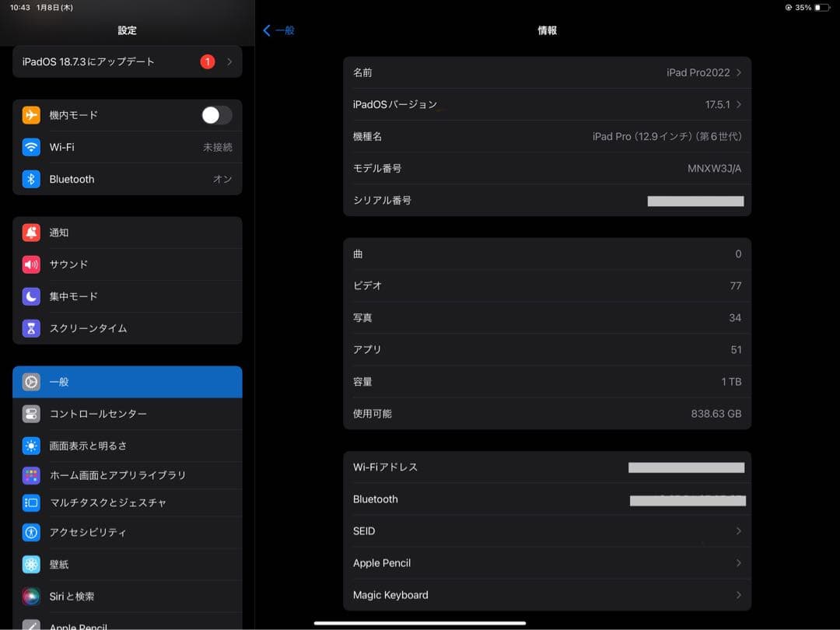Tap the 名前 row showing iPad Pro2022

pos(546,72)
